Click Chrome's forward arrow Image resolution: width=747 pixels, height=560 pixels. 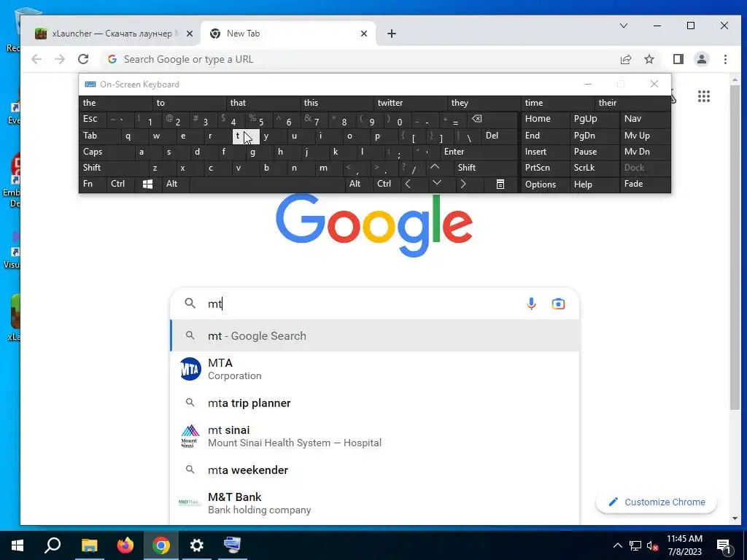click(x=60, y=59)
